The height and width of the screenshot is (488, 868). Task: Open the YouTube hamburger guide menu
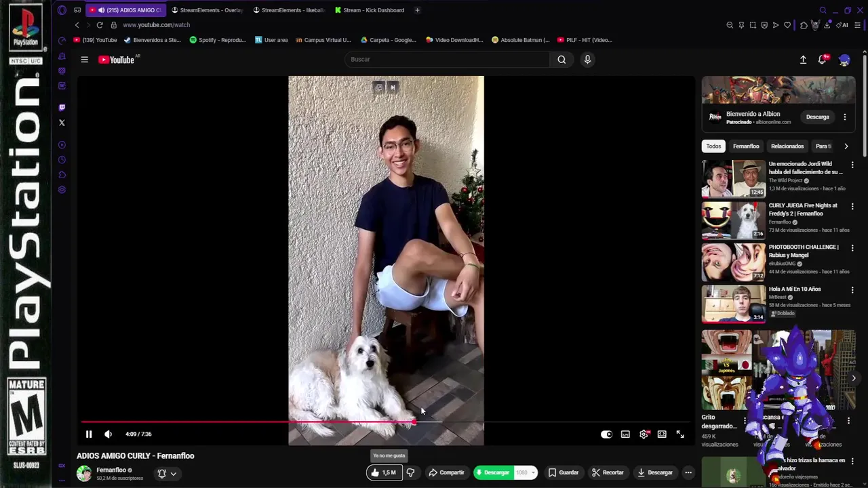tap(84, 60)
